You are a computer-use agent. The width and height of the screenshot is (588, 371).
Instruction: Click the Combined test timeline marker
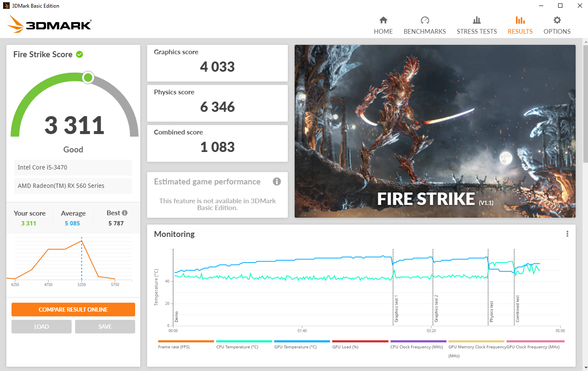coord(518,309)
